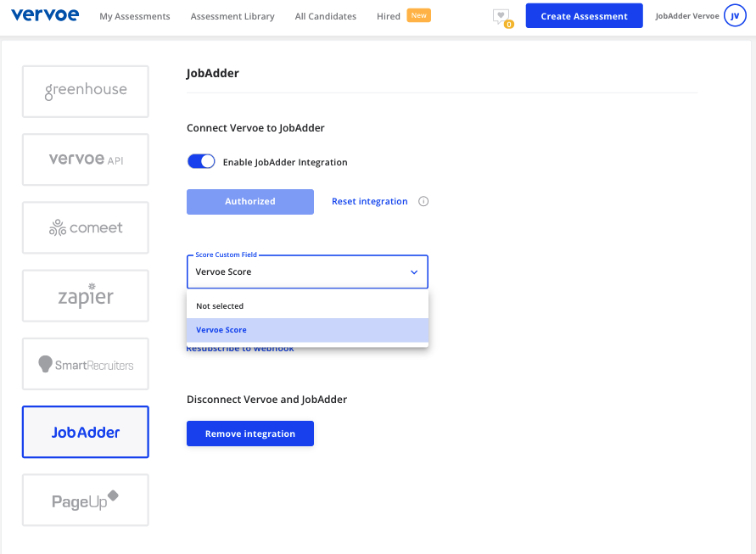This screenshot has width=756, height=554.
Task: Click the Vervoe logo
Action: coord(45,15)
